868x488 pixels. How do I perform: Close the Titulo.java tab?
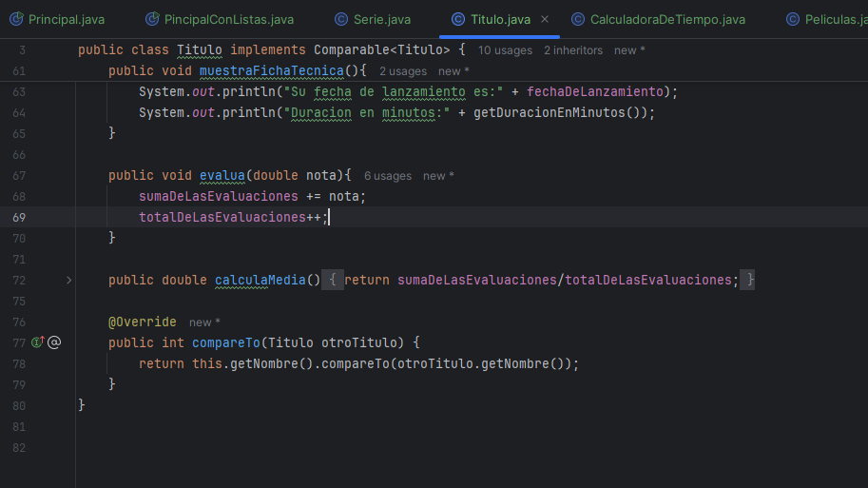tap(545, 19)
